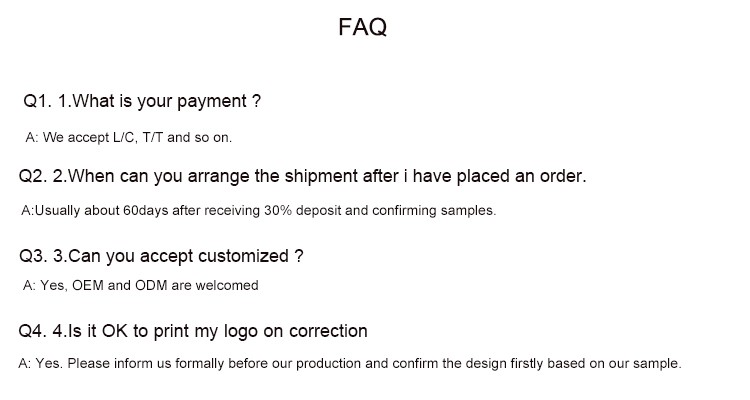Click the answer starting "Yes. Please inform us formally"

tap(350, 364)
